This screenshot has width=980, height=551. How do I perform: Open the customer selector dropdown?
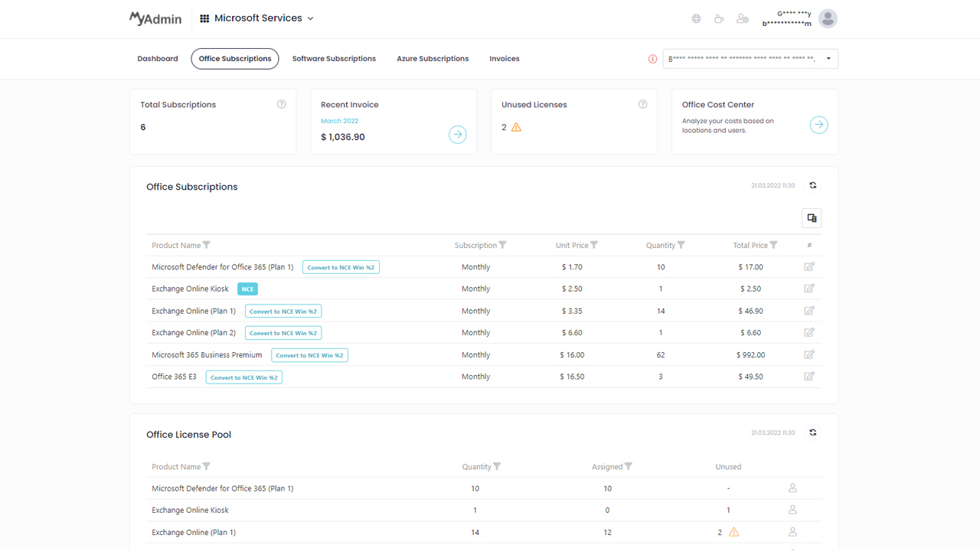(x=750, y=59)
